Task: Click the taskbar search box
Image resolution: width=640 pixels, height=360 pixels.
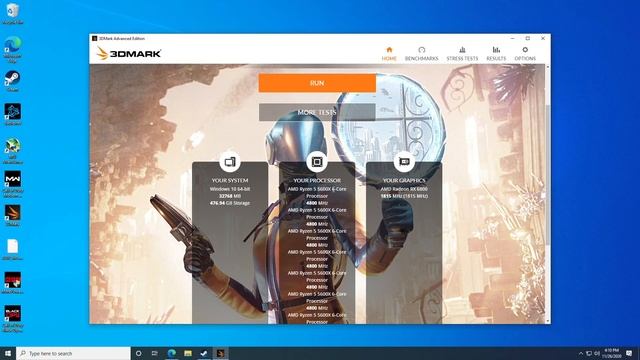Action: click(73, 353)
